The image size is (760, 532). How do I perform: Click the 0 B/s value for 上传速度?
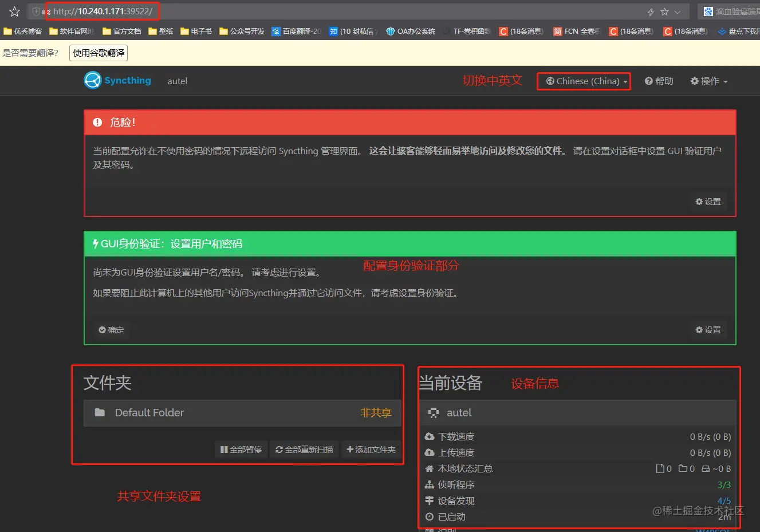point(710,453)
